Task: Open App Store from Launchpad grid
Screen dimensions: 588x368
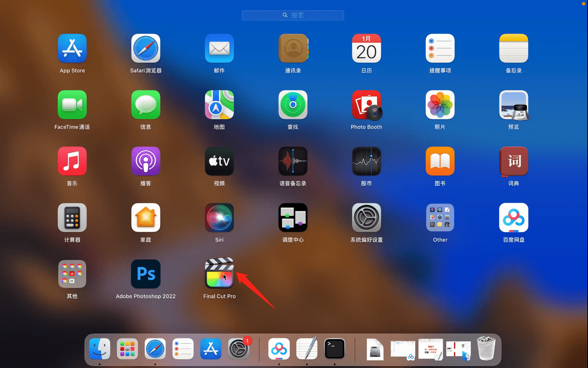Action: 72,48
